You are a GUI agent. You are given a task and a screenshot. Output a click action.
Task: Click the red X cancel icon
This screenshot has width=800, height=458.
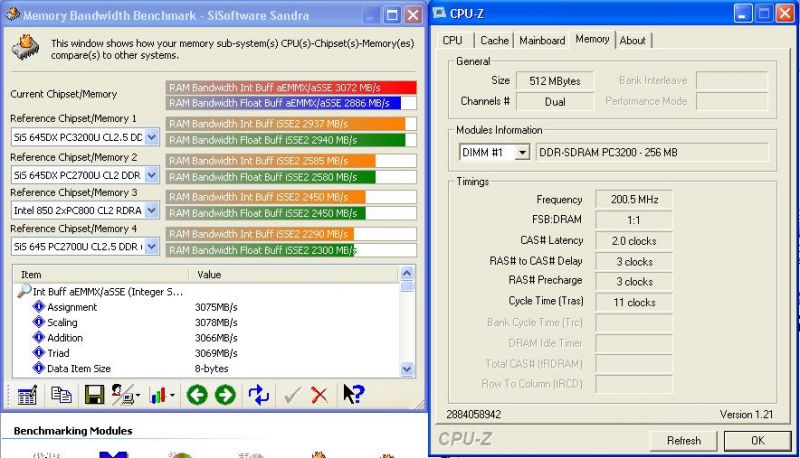(319, 395)
